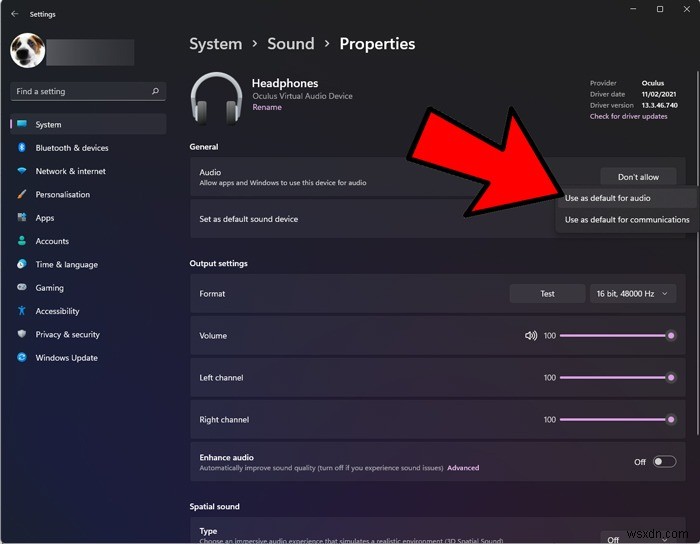The width and height of the screenshot is (700, 544).
Task: Choose Use as default for communications
Action: 626,220
